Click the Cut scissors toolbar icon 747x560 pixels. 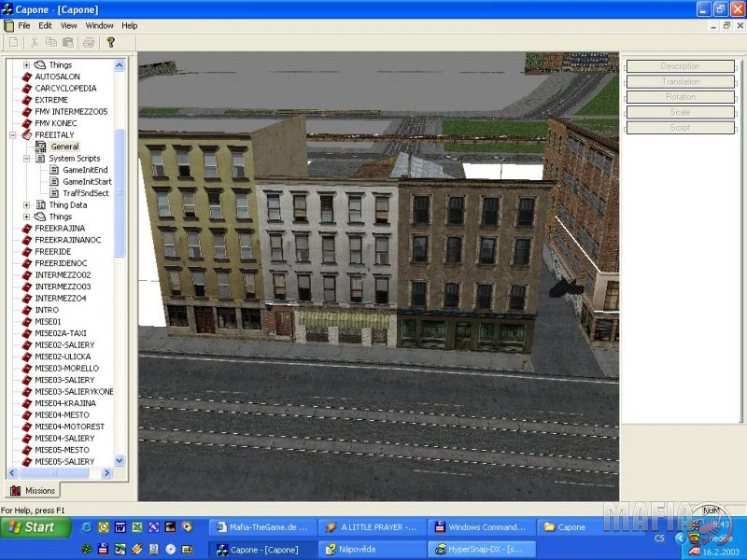35,42
